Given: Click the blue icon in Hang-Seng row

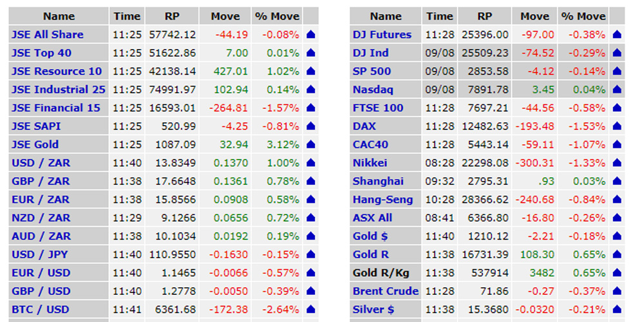Looking at the screenshot, I should (617, 200).
